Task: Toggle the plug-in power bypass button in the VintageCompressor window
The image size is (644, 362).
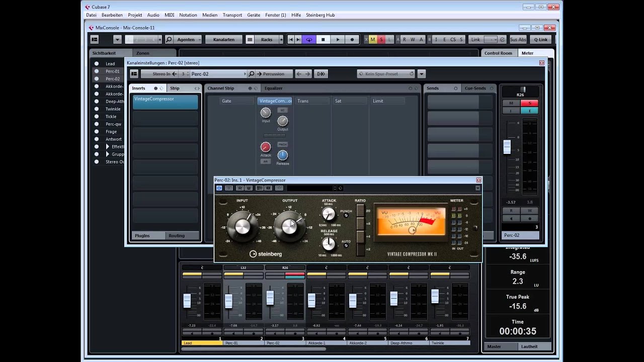Action: (219, 188)
